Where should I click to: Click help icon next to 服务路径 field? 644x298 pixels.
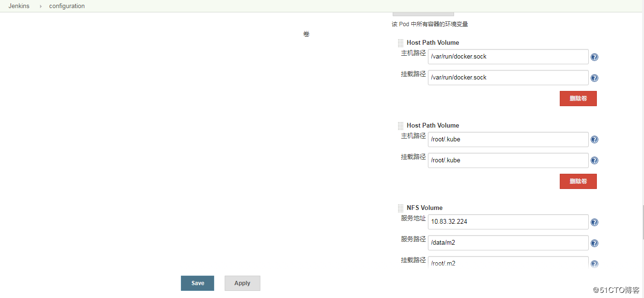point(594,243)
